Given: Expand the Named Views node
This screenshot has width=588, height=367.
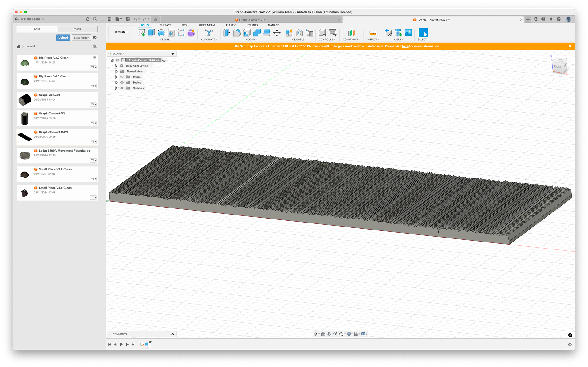Looking at the screenshot, I should click(x=116, y=71).
